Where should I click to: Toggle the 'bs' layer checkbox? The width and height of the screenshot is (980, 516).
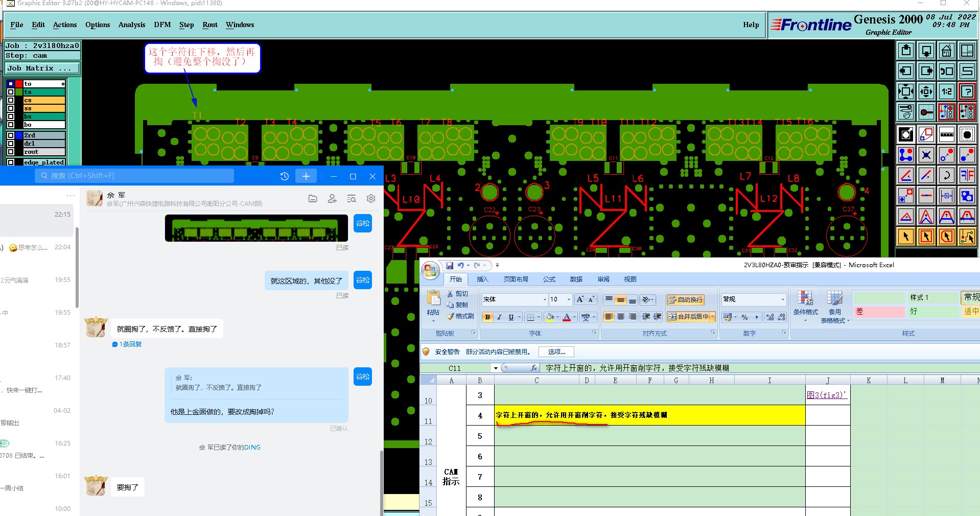click(x=11, y=116)
